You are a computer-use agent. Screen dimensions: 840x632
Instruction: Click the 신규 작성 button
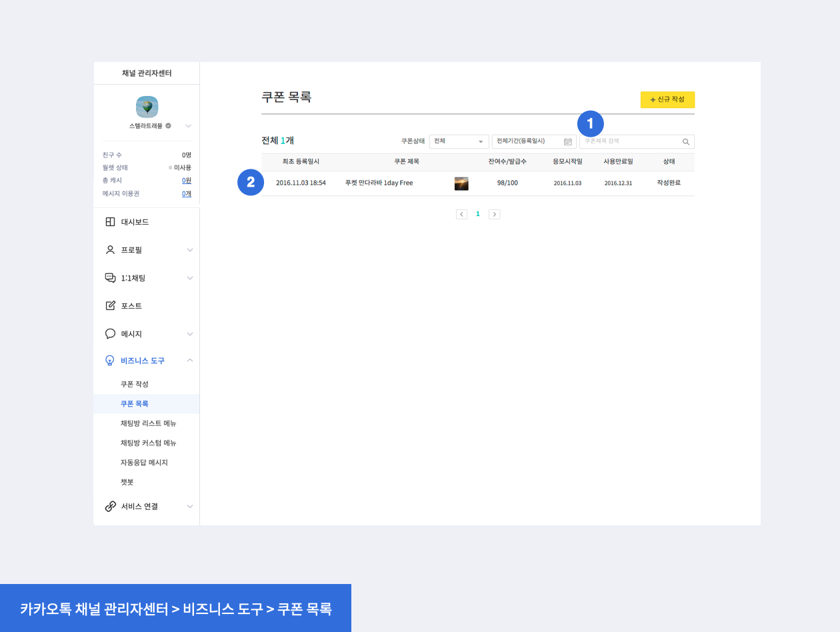pyautogui.click(x=667, y=99)
